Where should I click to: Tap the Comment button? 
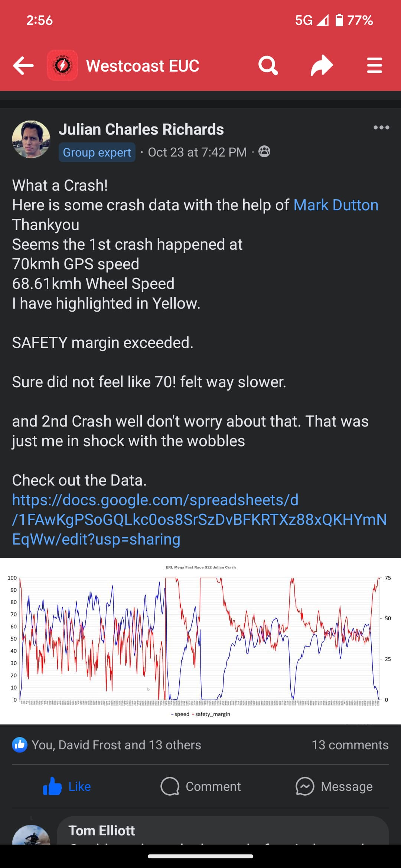pos(200,786)
